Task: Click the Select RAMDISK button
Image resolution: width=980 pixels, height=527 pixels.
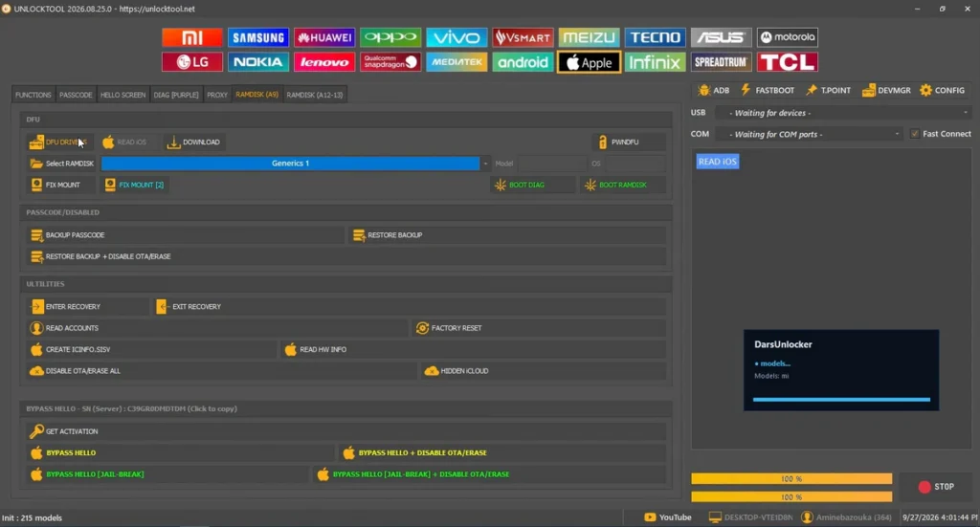Action: [62, 164]
